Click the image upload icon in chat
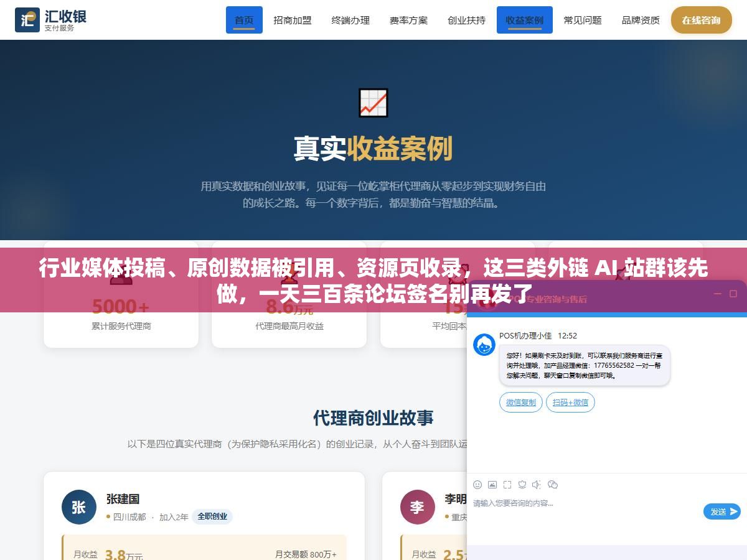 pos(492,485)
